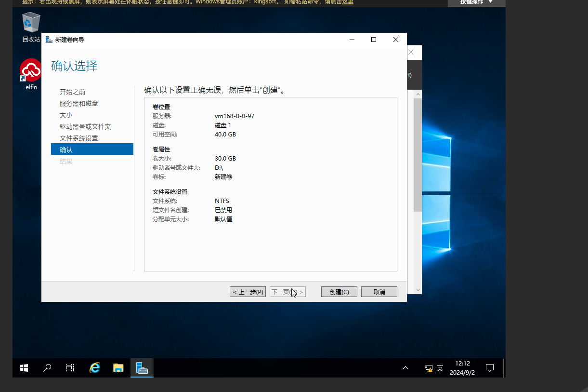This screenshot has width=588, height=392.
Task: Toggle the 英 input language indicator
Action: (440, 368)
